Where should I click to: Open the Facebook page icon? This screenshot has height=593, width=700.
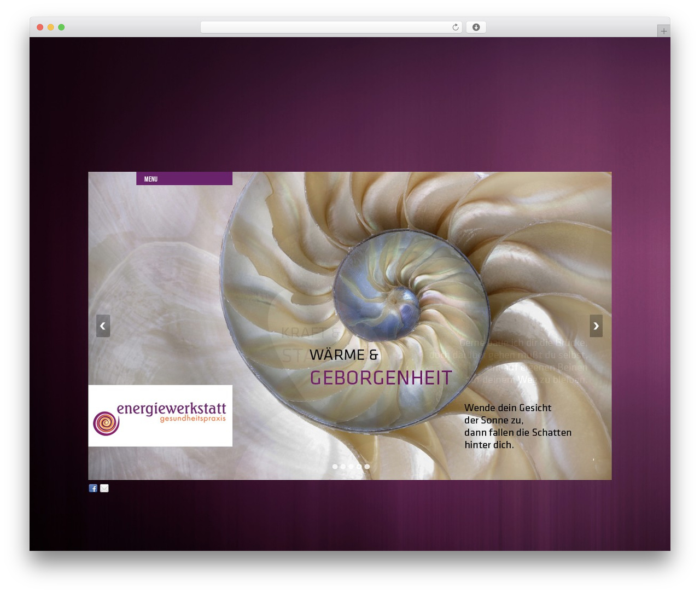[93, 488]
